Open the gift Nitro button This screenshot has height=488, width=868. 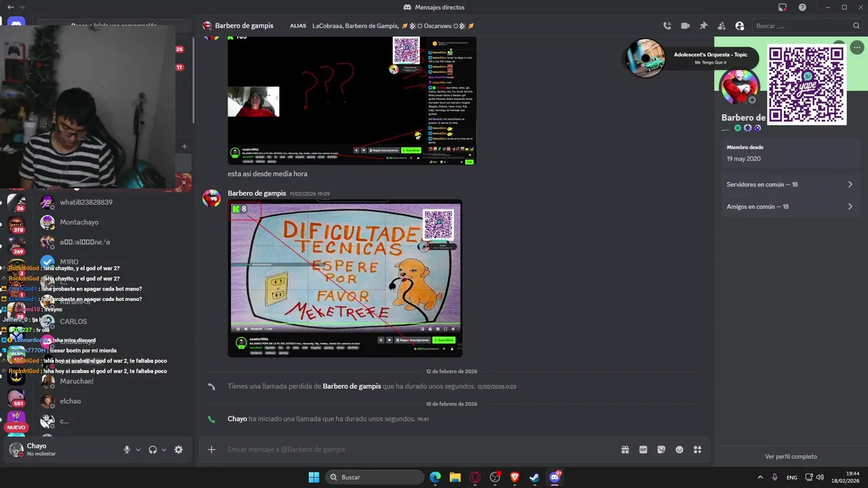(x=625, y=449)
